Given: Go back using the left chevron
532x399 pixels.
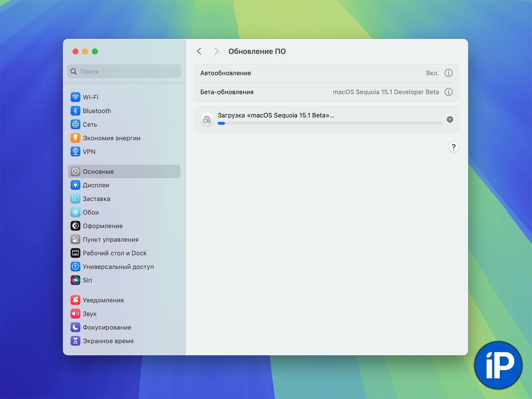Looking at the screenshot, I should coord(199,51).
